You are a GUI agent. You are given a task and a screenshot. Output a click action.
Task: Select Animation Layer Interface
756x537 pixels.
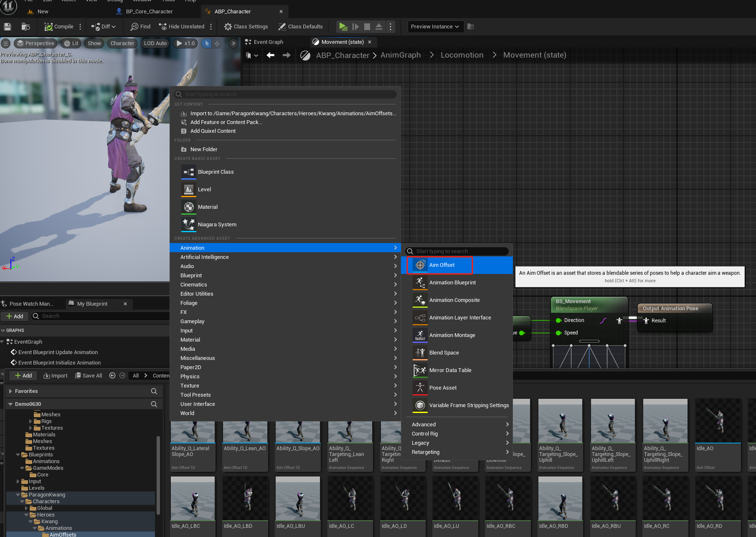pos(457,318)
